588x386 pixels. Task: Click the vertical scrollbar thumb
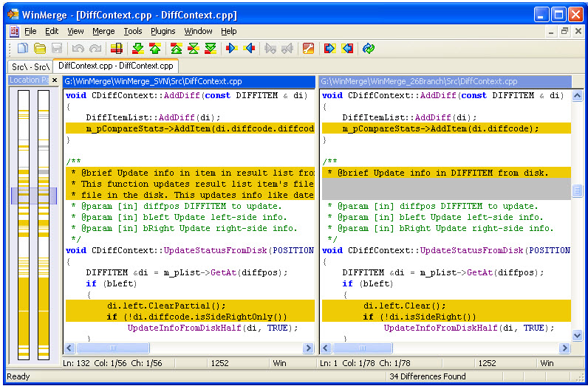point(577,190)
